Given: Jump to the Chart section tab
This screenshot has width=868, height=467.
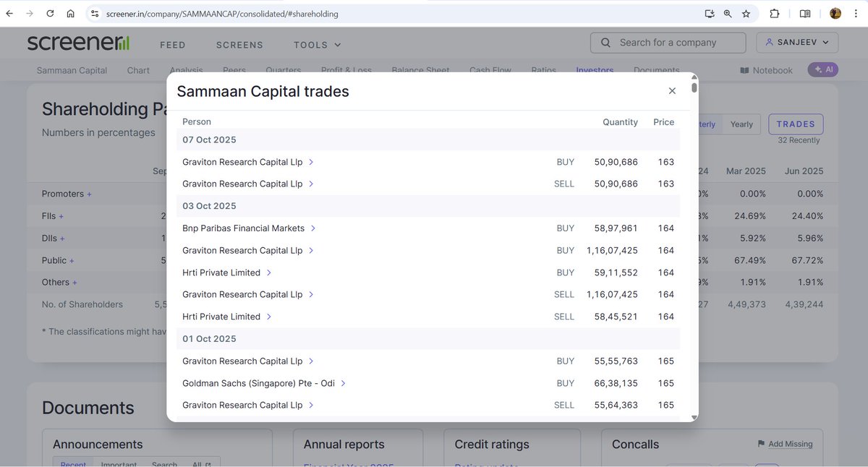Looking at the screenshot, I should 138,70.
